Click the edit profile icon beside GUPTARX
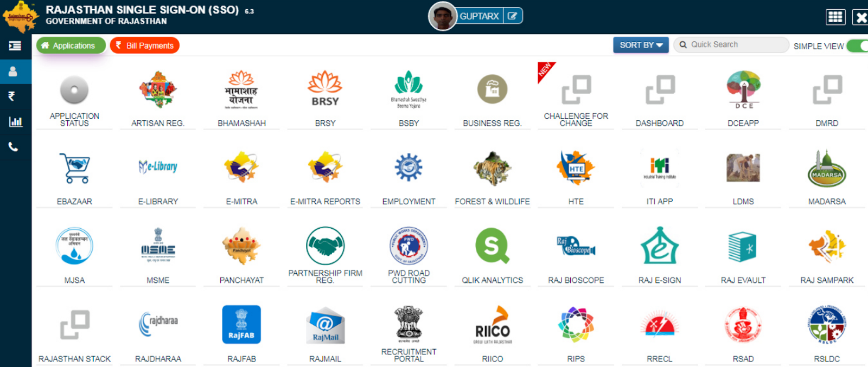 pyautogui.click(x=513, y=16)
